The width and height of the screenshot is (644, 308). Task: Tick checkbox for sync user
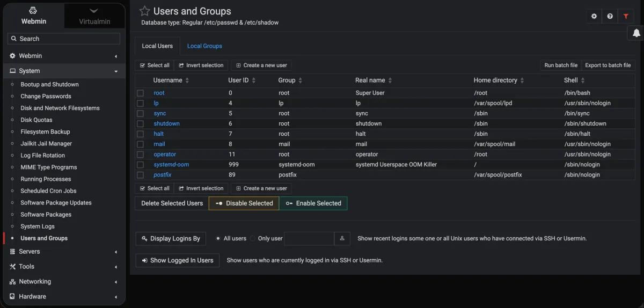click(x=140, y=114)
